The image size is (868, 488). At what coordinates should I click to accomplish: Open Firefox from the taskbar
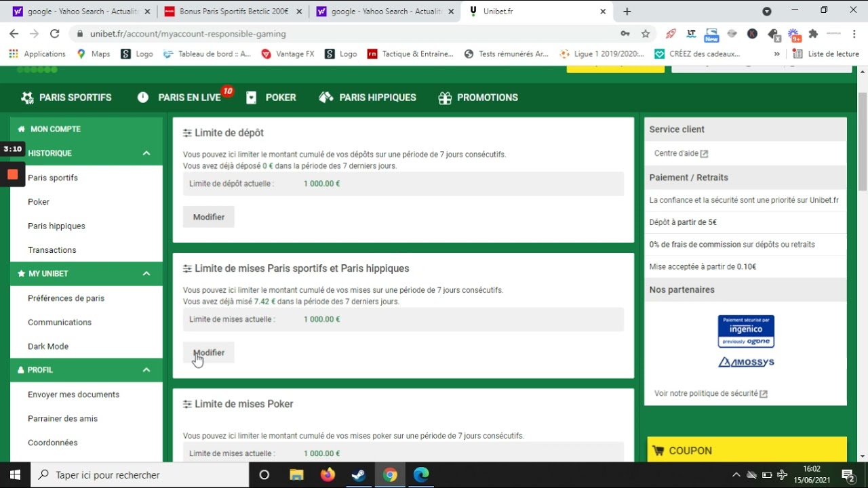click(x=328, y=475)
